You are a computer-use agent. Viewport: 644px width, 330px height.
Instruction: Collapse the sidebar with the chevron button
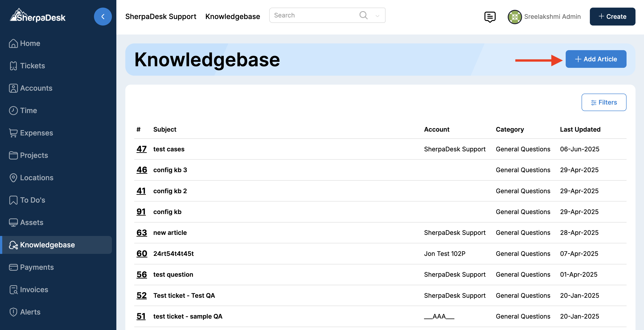coord(103,17)
